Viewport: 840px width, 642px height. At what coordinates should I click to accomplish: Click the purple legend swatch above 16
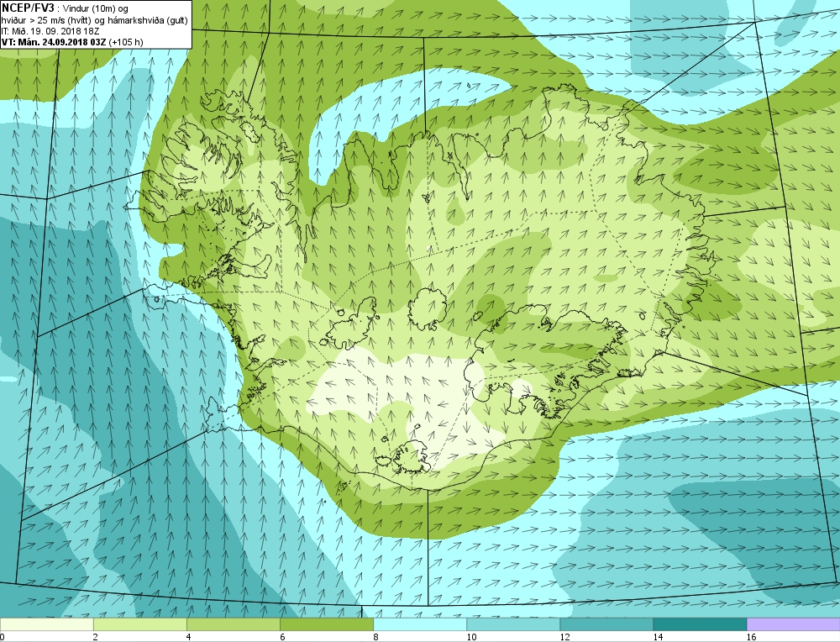point(793,624)
